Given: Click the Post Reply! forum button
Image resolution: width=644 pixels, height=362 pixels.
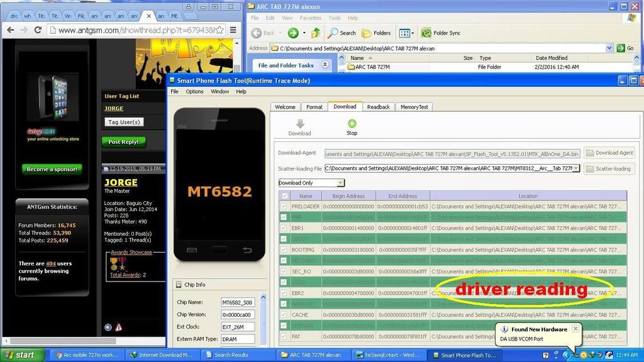Looking at the screenshot, I should click(124, 141).
